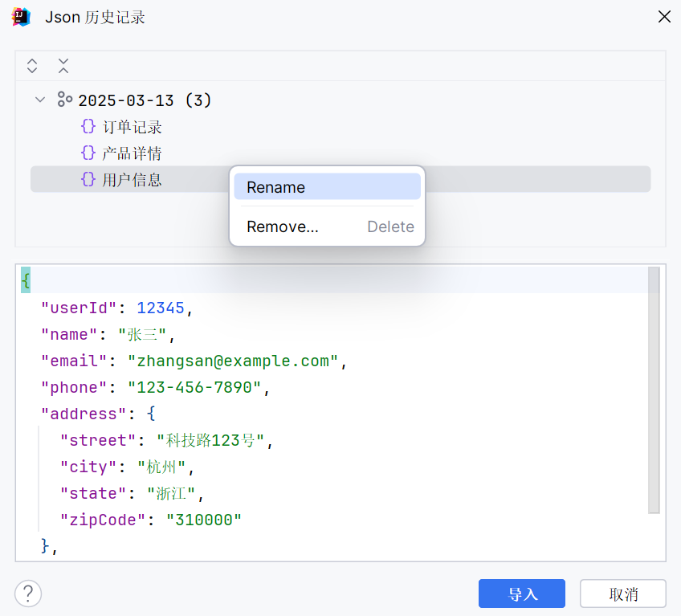Choose Rename from the context menu

(327, 187)
